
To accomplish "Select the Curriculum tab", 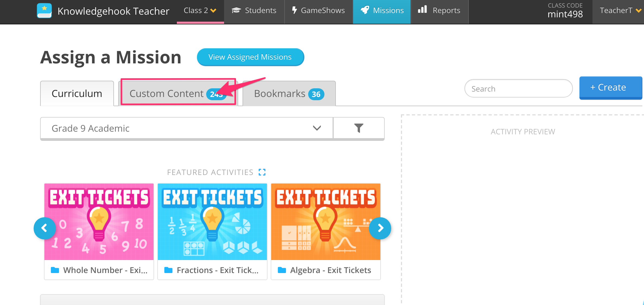I will click(77, 94).
